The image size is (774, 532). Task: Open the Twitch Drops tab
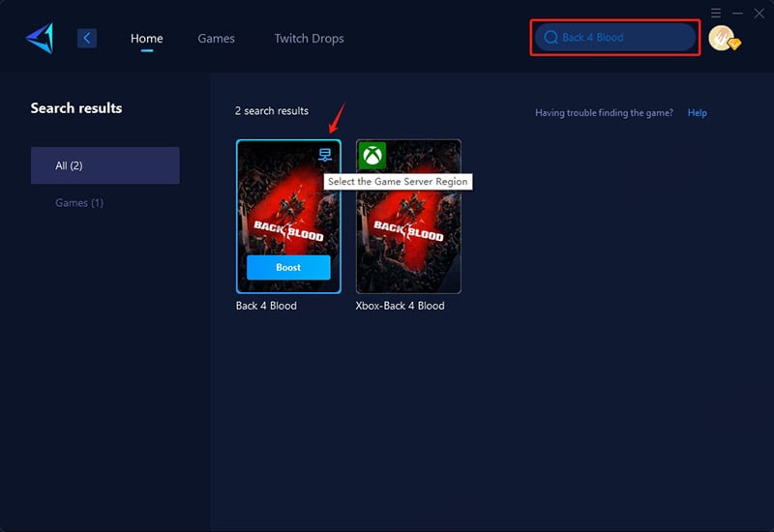309,39
